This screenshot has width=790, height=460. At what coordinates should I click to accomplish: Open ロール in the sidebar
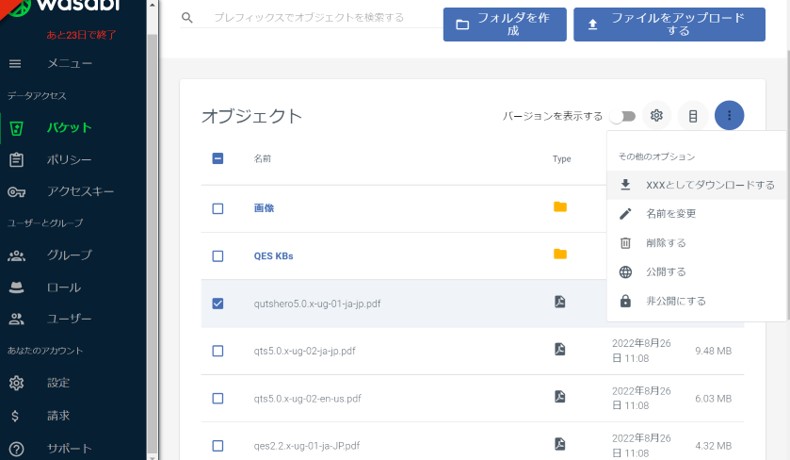point(64,287)
